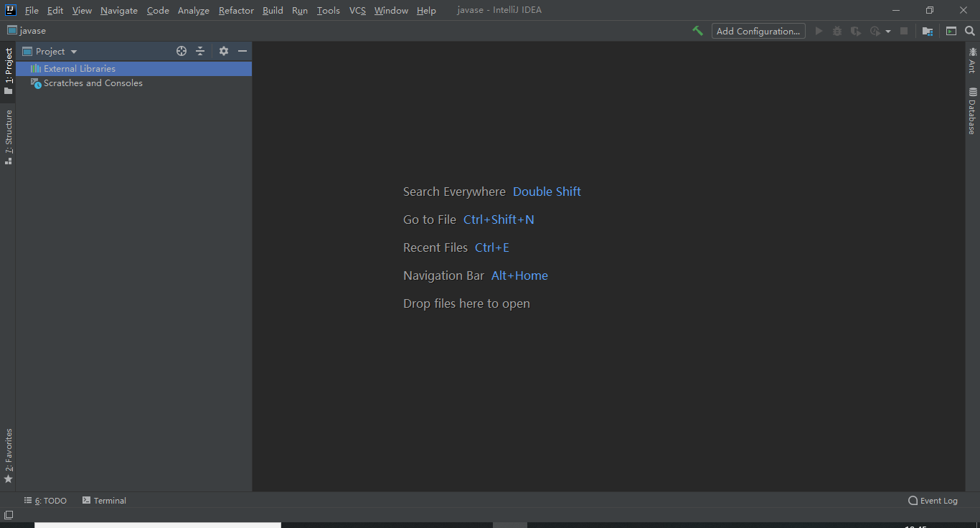Viewport: 980px width, 528px height.
Task: Toggle the 1: Project side tab
Action: [9, 71]
